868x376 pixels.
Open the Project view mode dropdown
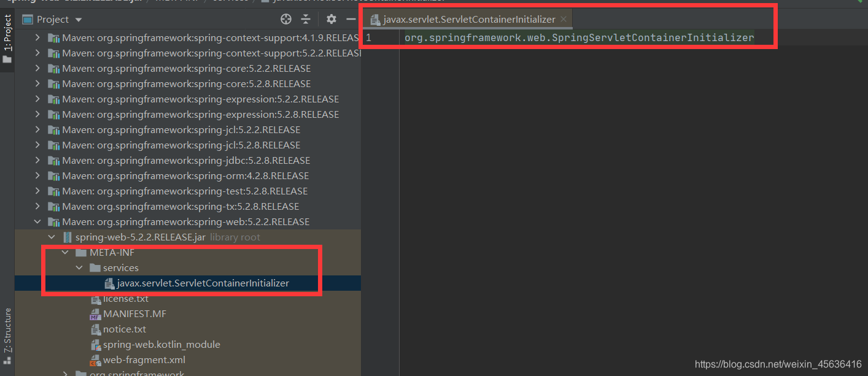pyautogui.click(x=77, y=19)
